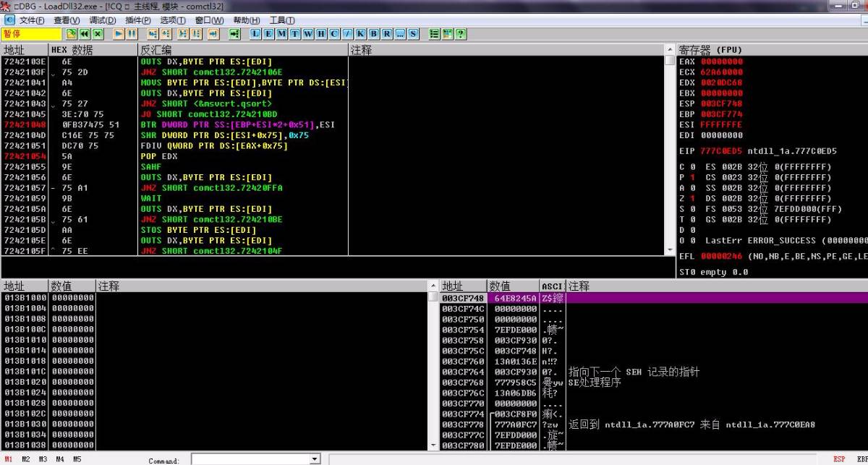Click the run program (play) icon
Screen dimensions: 868x465
pyautogui.click(x=118, y=33)
